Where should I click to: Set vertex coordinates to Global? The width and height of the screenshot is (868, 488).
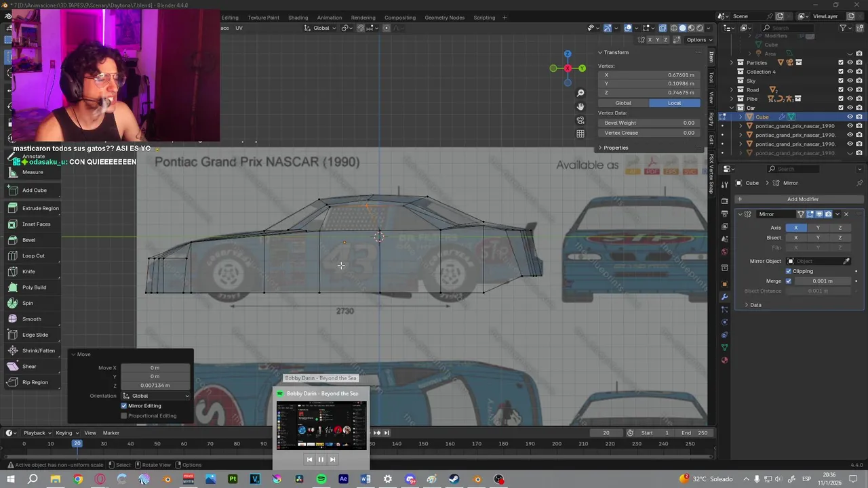(x=623, y=103)
